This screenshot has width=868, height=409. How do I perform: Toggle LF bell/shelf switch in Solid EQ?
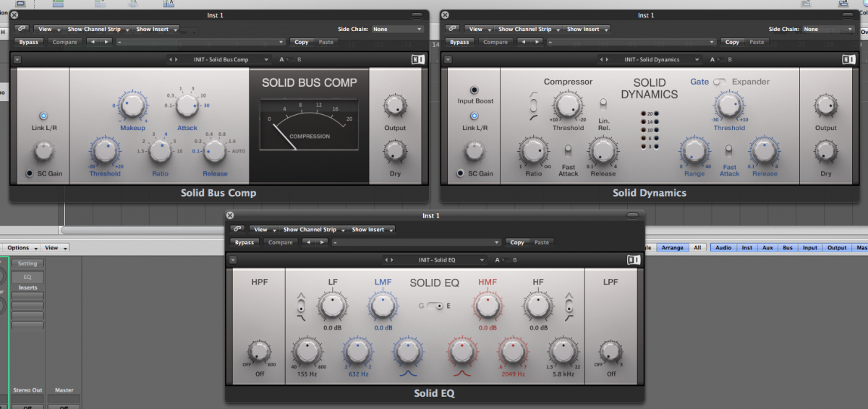[302, 306]
